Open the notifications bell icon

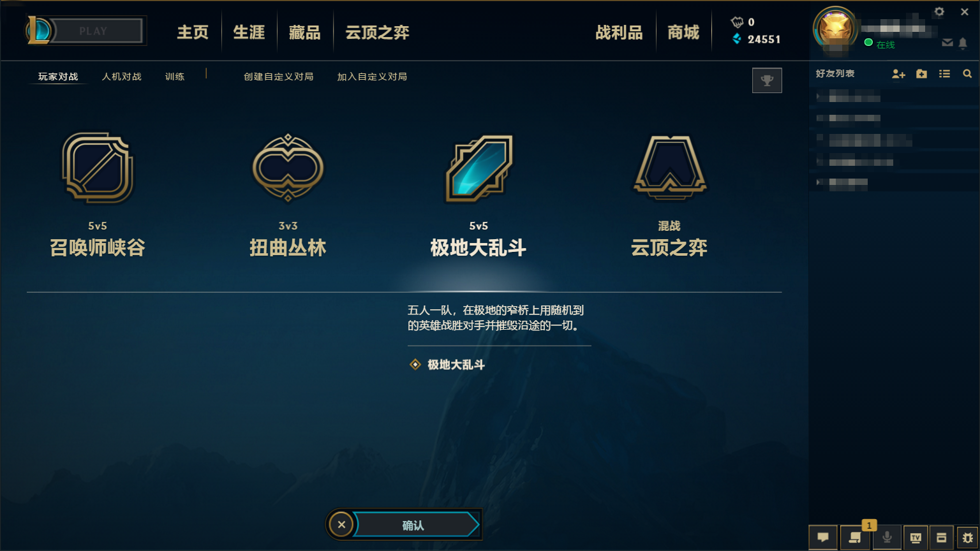(963, 43)
